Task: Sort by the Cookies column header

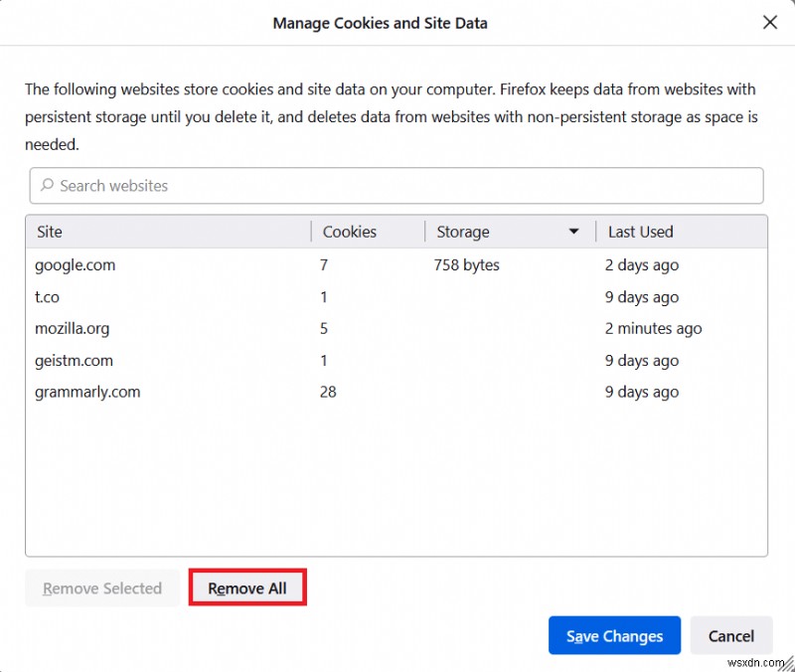Action: point(350,231)
